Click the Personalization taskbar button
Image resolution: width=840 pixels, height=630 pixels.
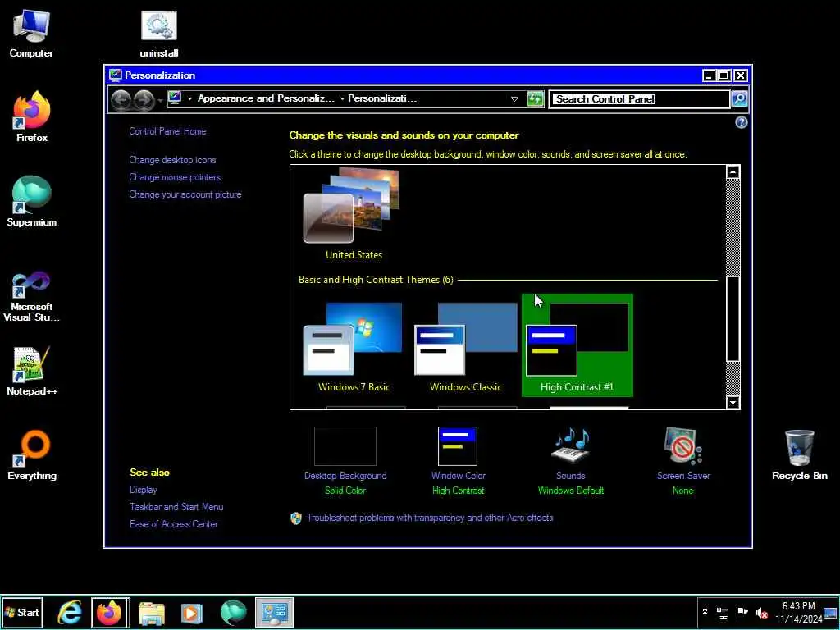tap(275, 612)
